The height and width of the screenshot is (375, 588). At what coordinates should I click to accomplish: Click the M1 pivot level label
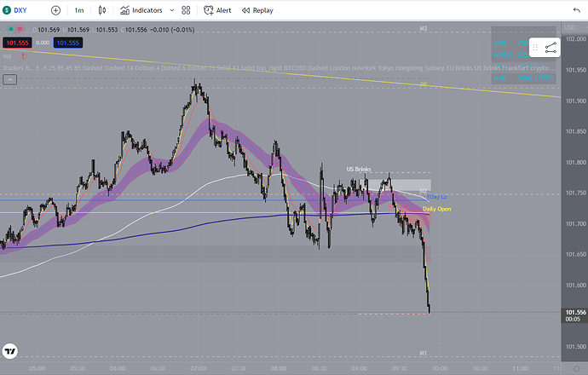pyautogui.click(x=423, y=353)
